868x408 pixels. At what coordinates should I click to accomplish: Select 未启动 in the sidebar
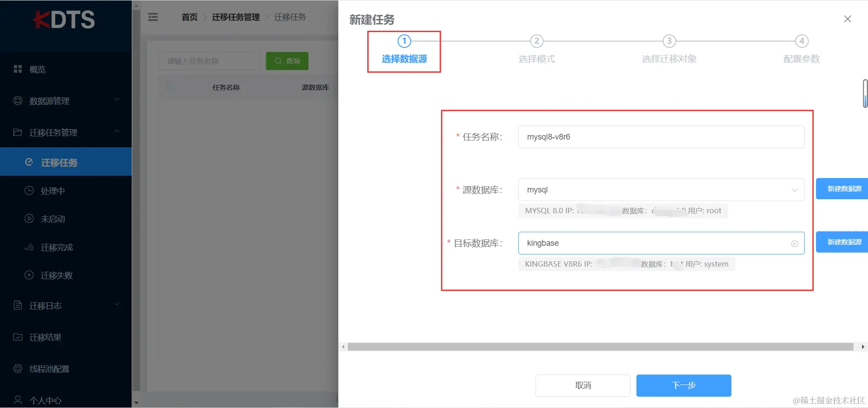(x=52, y=219)
